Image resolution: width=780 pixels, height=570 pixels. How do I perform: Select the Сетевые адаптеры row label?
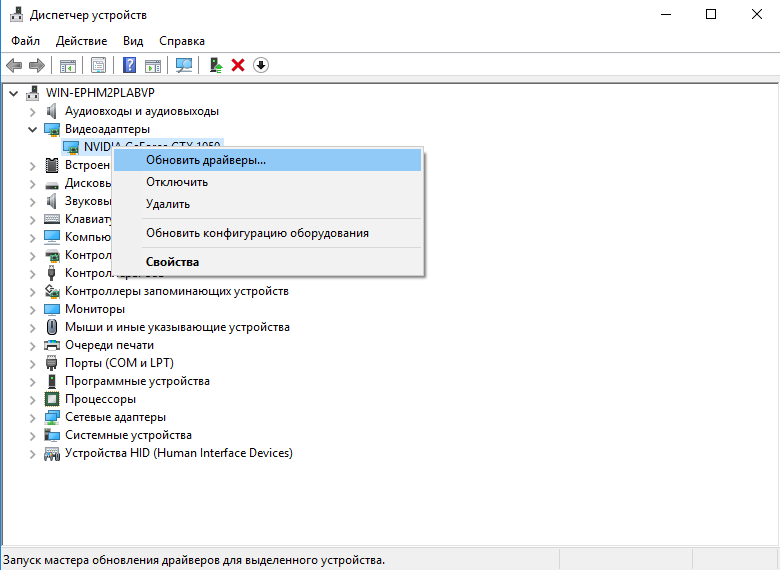pos(115,417)
